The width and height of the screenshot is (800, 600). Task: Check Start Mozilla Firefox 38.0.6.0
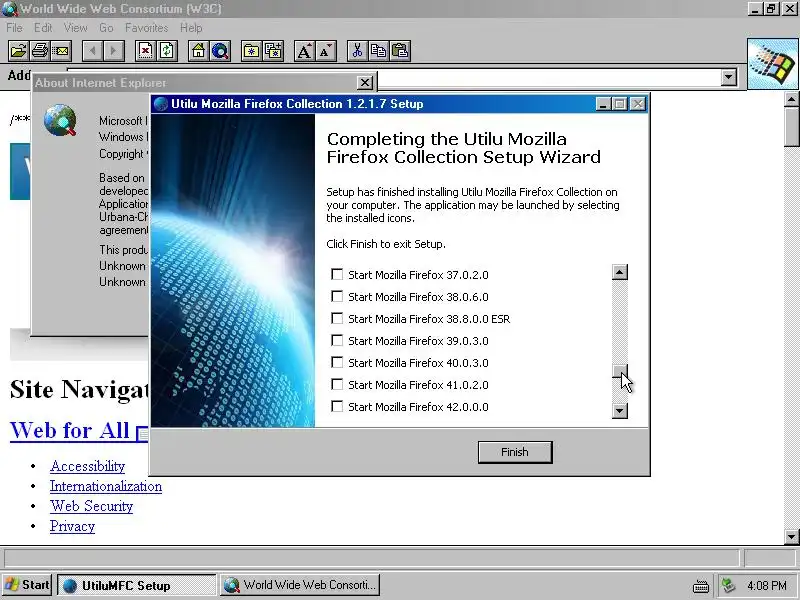click(x=337, y=296)
